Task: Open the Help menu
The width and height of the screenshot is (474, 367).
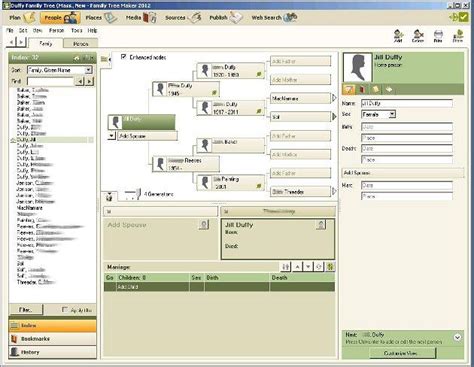Action: [92, 30]
